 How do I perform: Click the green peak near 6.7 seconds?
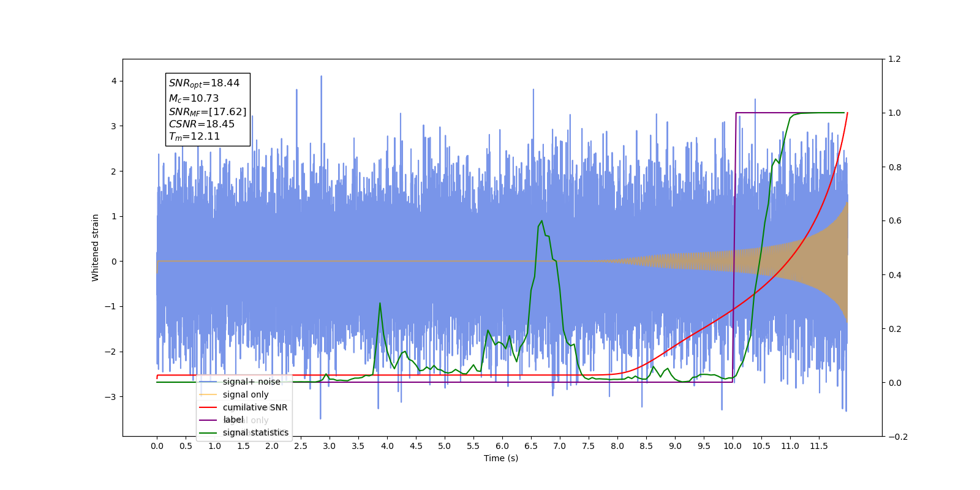[541, 221]
